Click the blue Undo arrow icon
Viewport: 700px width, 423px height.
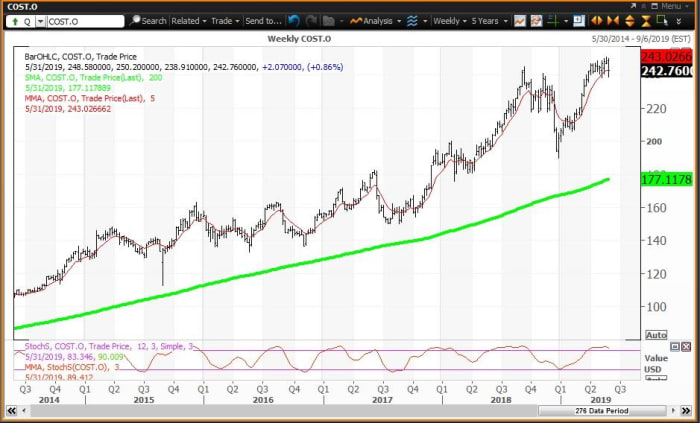click(x=294, y=21)
